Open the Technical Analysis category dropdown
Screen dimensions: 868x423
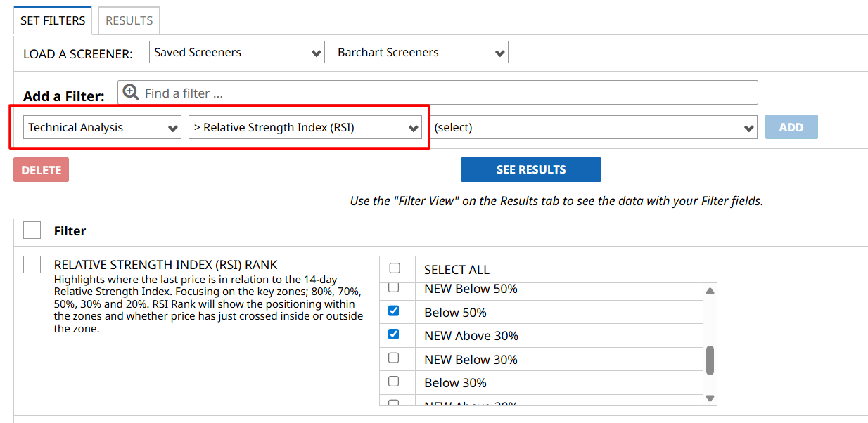point(102,127)
